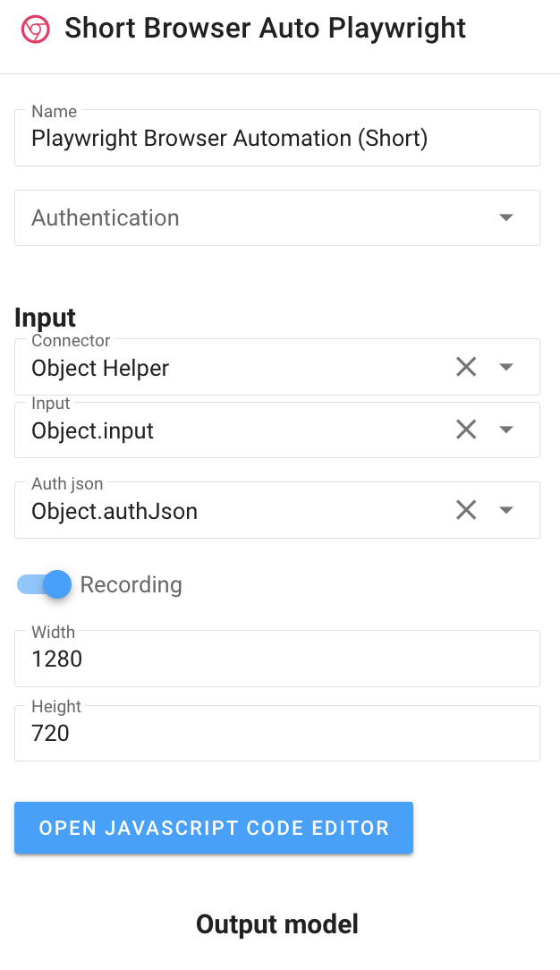Disable the Recording toggle
560x970 pixels.
(x=42, y=584)
